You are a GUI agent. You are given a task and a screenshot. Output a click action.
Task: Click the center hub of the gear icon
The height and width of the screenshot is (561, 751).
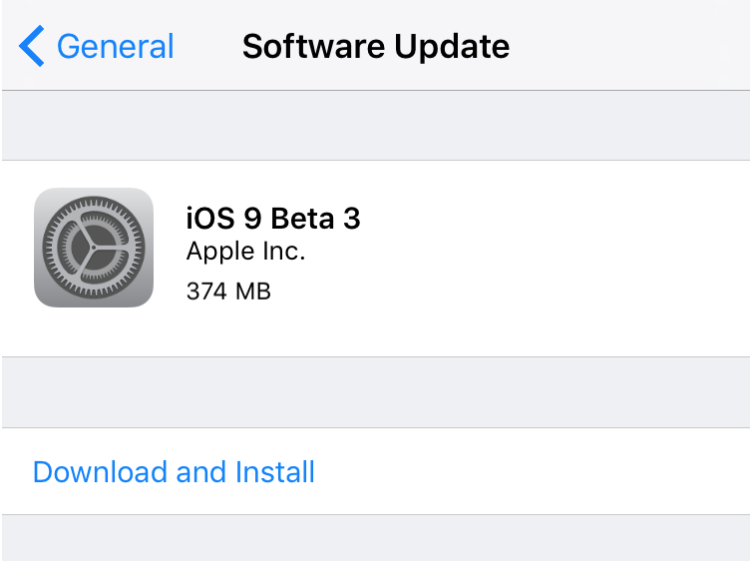[x=94, y=247]
